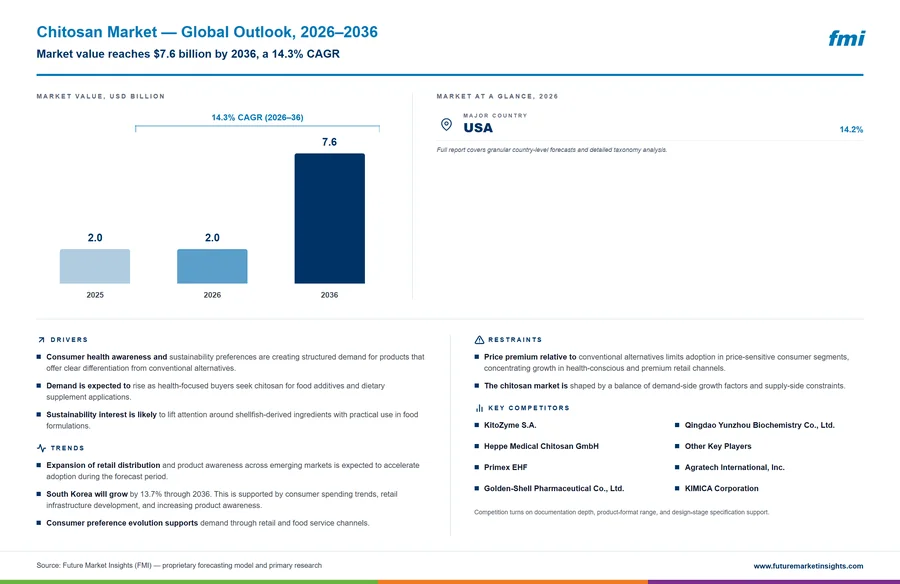
Task: Click the '2026' axis label
Action: coord(212,295)
